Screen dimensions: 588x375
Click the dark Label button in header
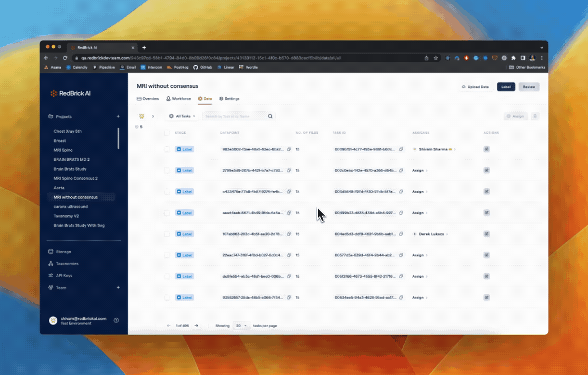(x=506, y=87)
